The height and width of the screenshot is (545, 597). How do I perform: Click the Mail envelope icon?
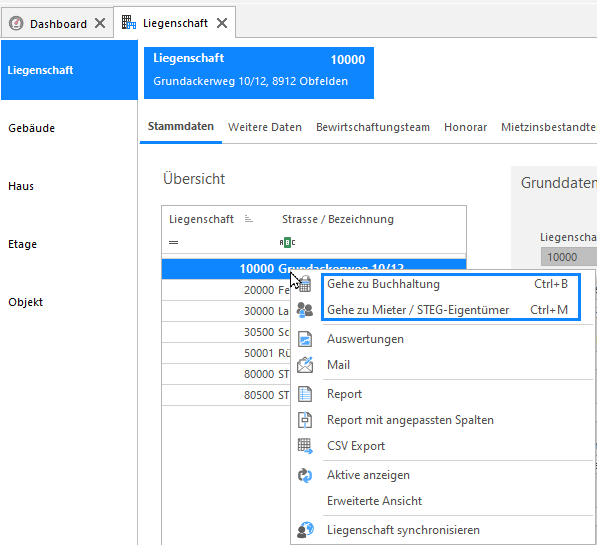coord(305,365)
